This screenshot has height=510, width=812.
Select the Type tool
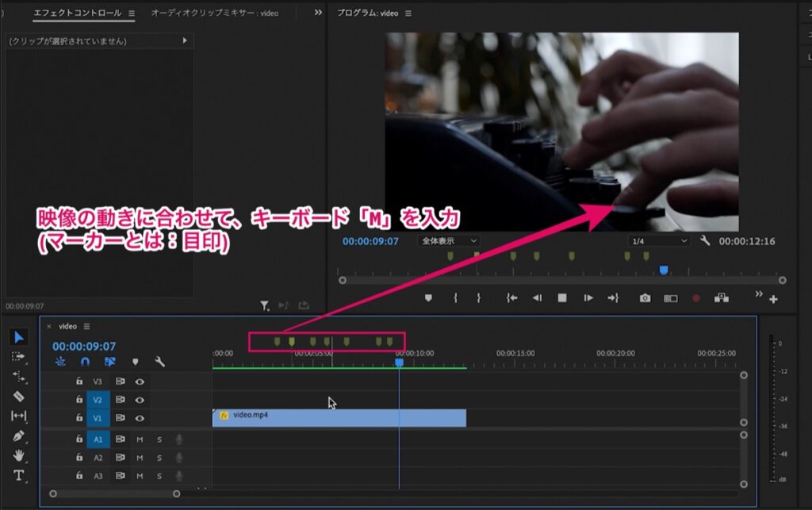(19, 475)
